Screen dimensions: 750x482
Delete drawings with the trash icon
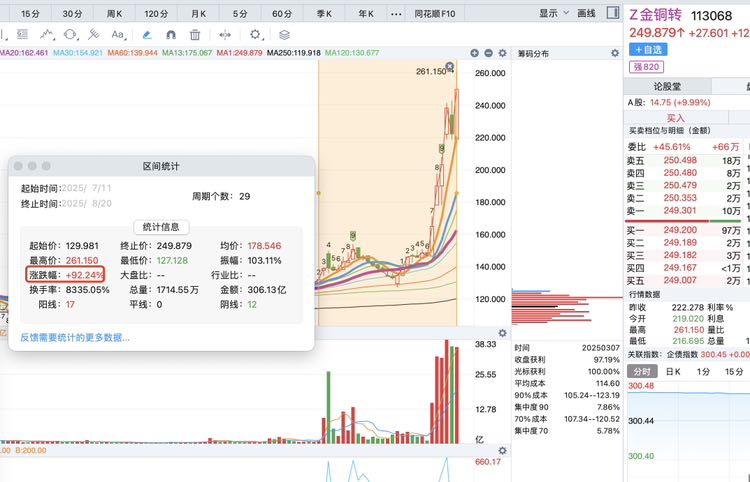[195, 34]
